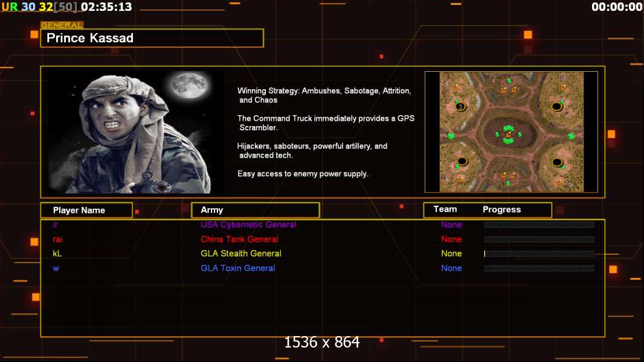Select player name ir
Image resolution: width=644 pixels, height=362 pixels.
pos(55,224)
